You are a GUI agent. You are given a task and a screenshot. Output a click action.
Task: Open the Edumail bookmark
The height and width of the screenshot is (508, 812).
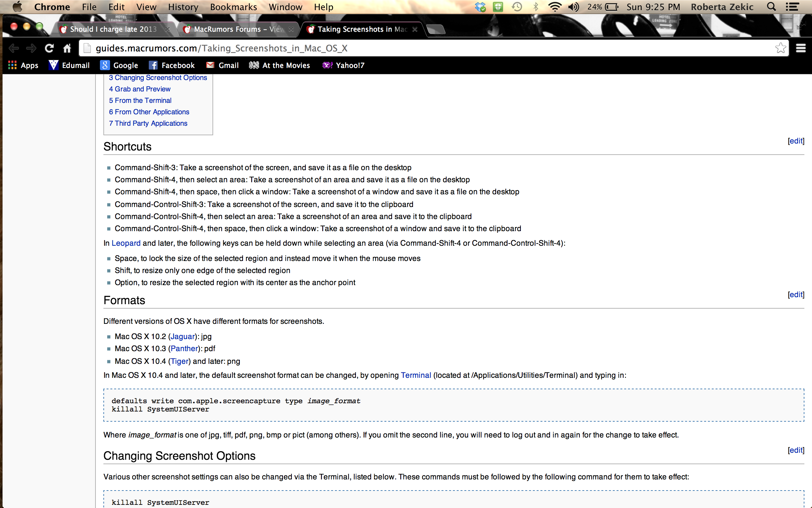point(69,65)
